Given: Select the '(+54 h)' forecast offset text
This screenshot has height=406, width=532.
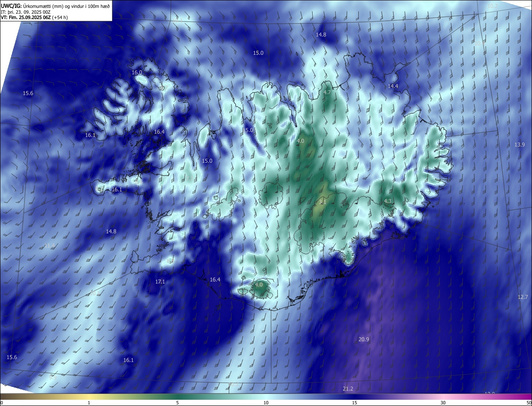Looking at the screenshot, I should click(x=60, y=17).
